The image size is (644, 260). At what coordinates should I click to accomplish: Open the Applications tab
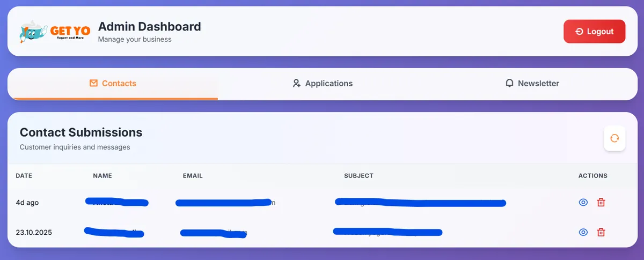point(323,84)
